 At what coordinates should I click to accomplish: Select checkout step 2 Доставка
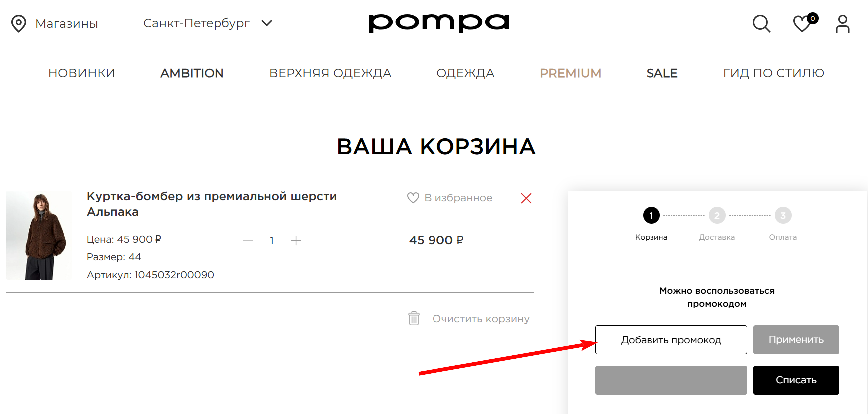[717, 215]
